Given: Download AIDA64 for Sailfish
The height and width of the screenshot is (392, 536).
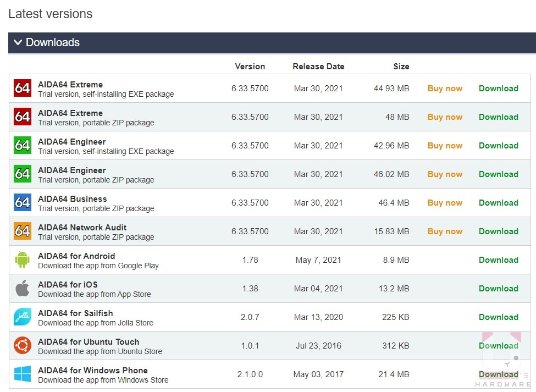Looking at the screenshot, I should pyautogui.click(x=499, y=317).
